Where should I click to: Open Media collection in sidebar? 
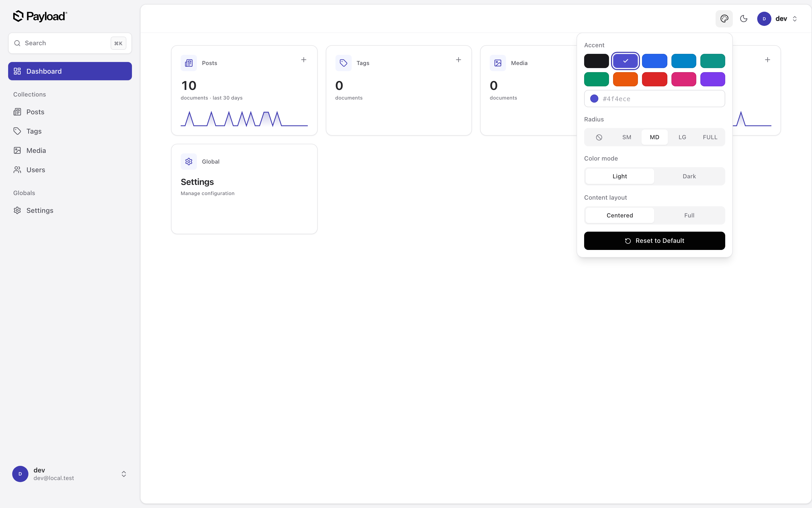[70, 151]
